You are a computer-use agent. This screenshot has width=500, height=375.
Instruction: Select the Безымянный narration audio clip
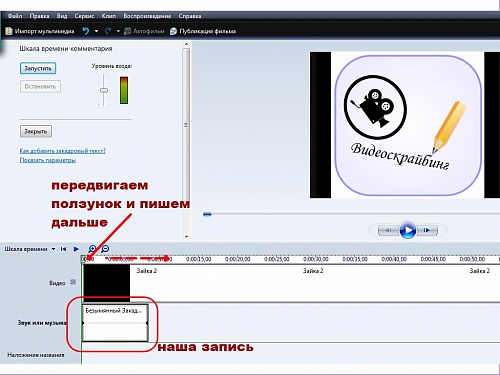point(115,323)
